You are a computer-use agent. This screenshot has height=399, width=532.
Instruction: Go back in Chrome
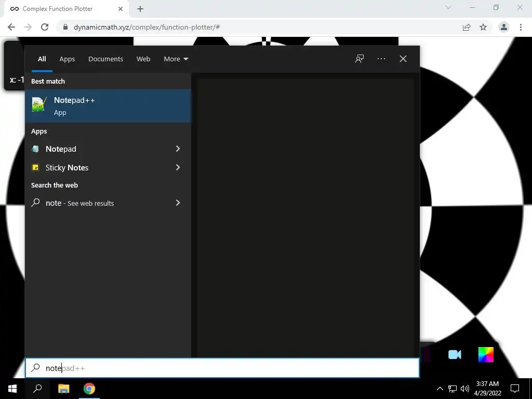tap(11, 27)
